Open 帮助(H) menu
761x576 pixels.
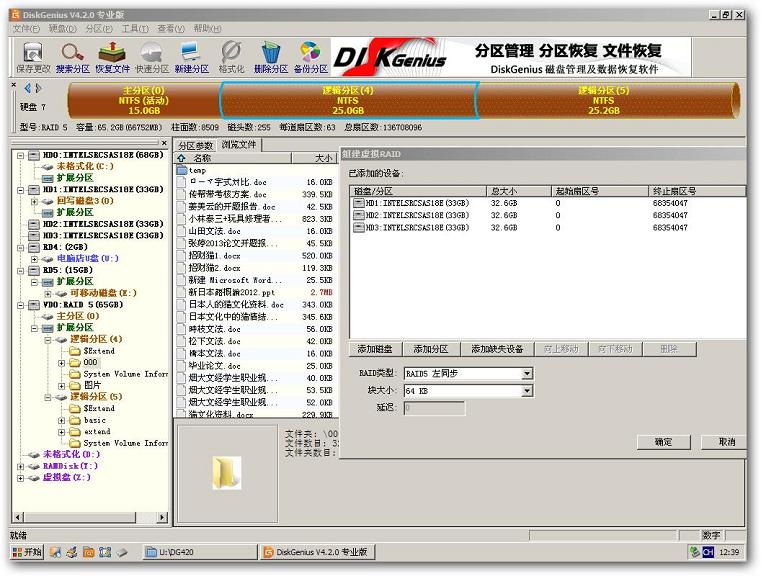207,29
